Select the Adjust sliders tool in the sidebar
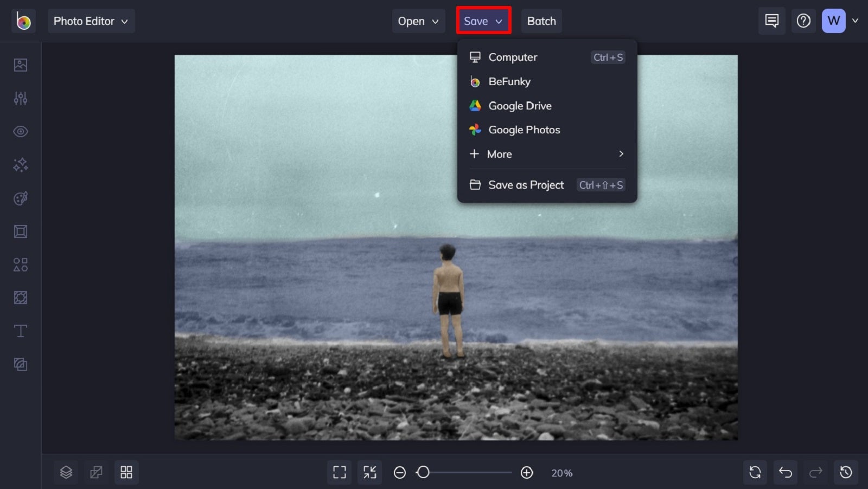The height and width of the screenshot is (489, 868). click(21, 98)
